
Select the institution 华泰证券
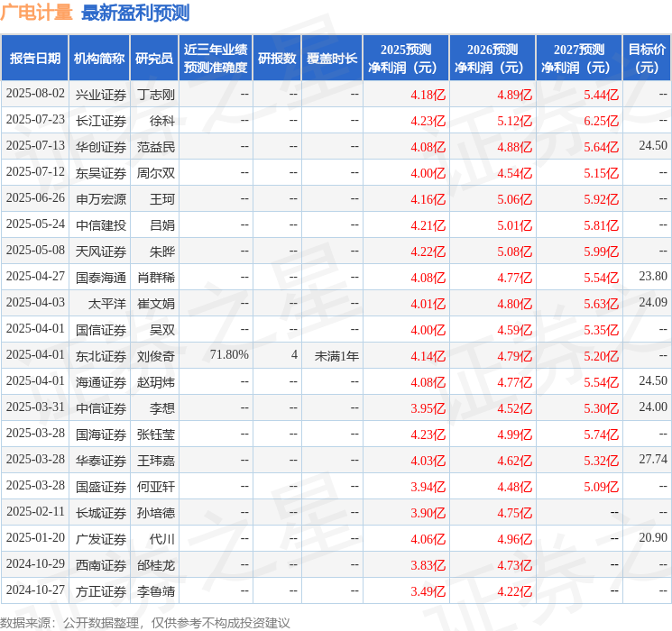[101, 461]
